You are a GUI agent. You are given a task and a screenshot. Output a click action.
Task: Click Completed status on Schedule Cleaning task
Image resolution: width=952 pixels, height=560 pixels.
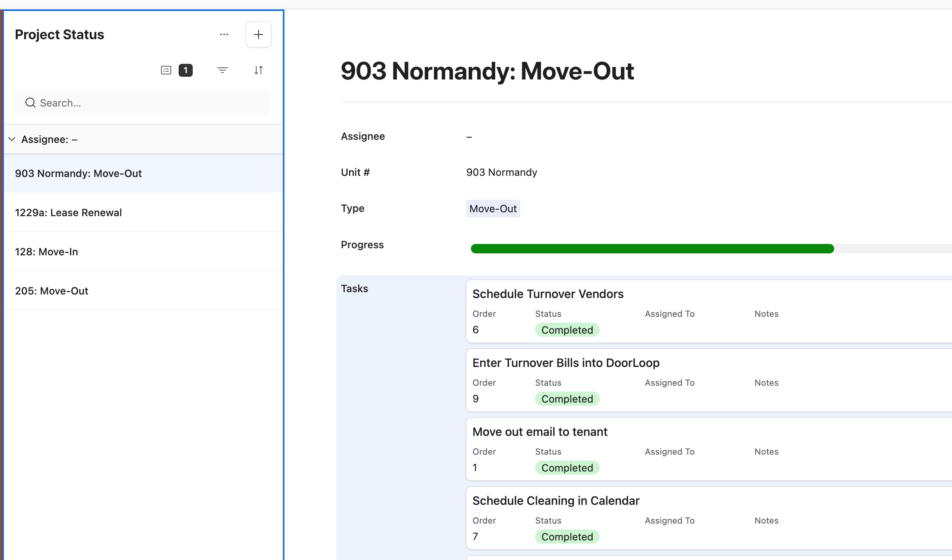[567, 537]
